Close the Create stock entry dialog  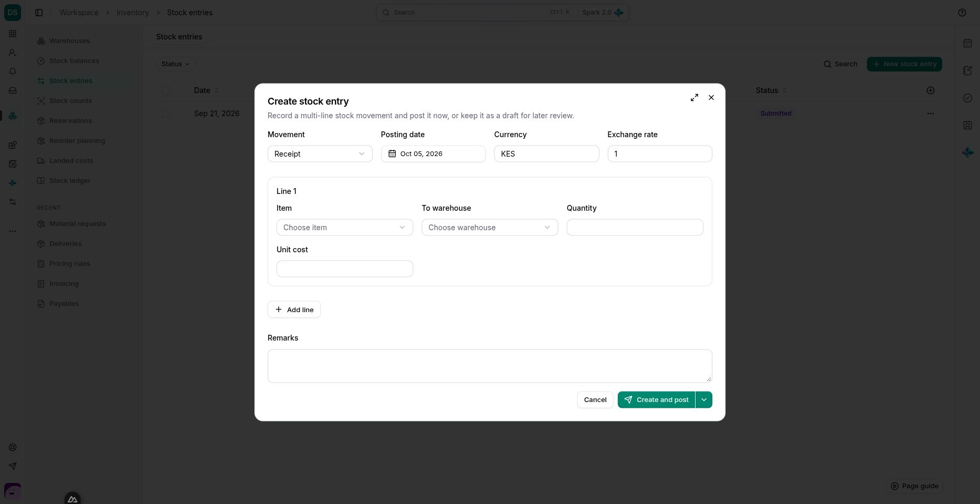pos(711,98)
